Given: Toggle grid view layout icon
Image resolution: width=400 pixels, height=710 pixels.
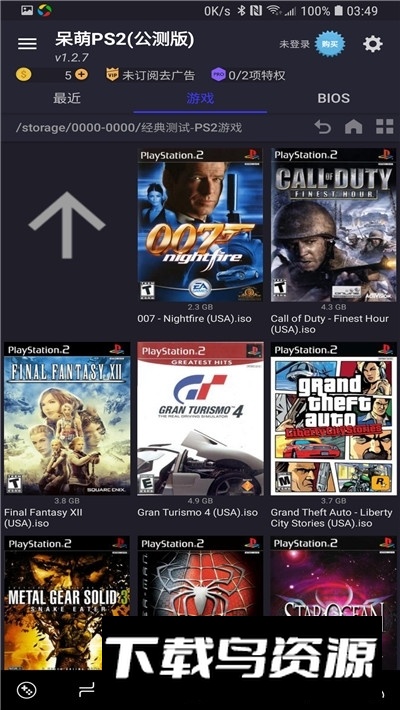Looking at the screenshot, I should tap(385, 127).
